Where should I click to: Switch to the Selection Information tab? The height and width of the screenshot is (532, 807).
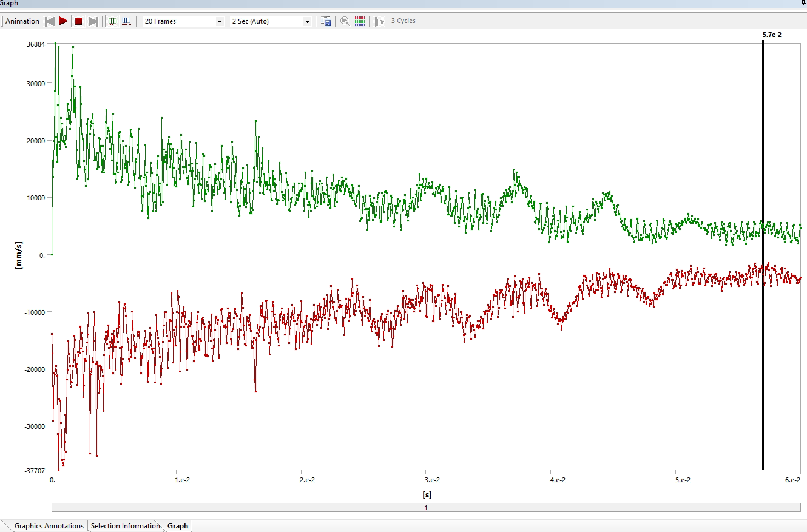pos(125,526)
